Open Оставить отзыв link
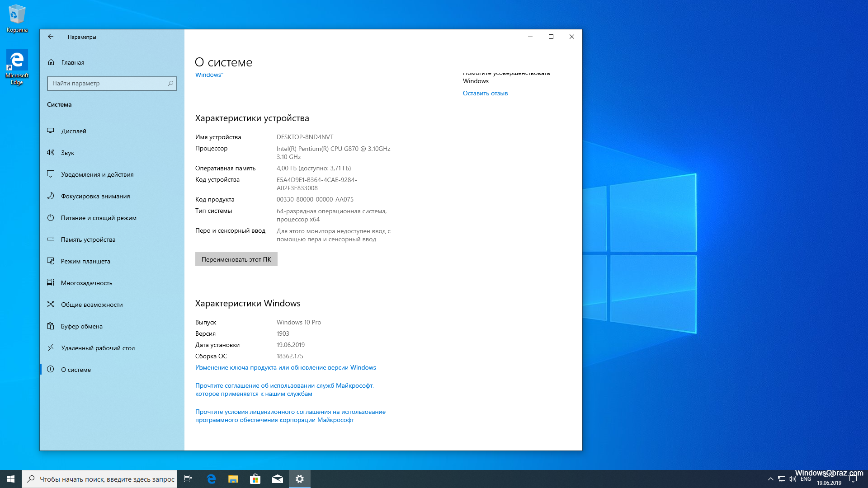The height and width of the screenshot is (488, 868). (x=485, y=93)
